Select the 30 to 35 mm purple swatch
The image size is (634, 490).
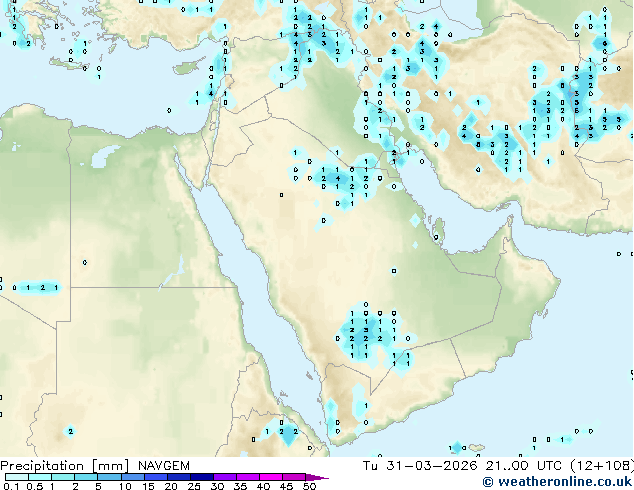coord(225,477)
